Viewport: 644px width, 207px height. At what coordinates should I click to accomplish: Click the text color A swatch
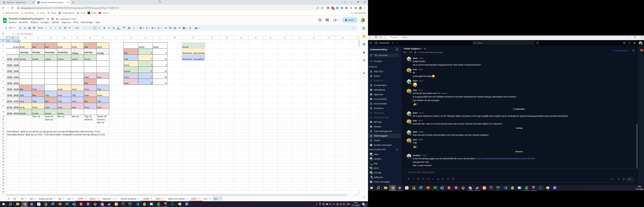click(x=118, y=28)
